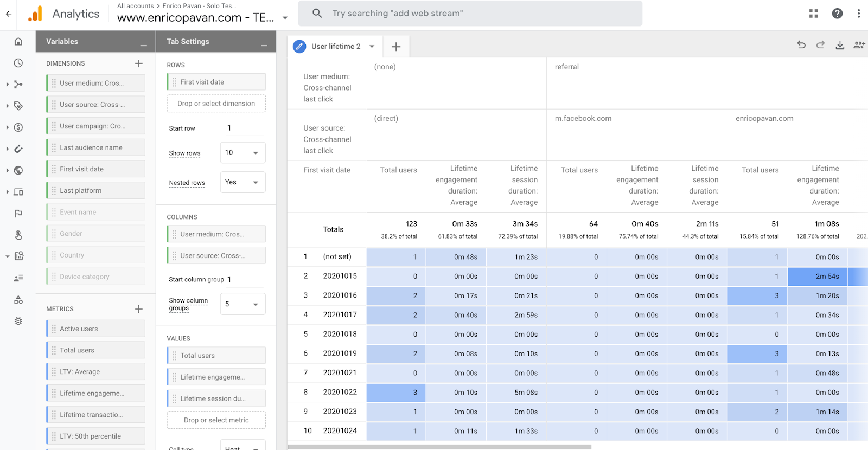The image size is (868, 450).
Task: Select LTV: 50th percentile metric
Action: (x=96, y=436)
